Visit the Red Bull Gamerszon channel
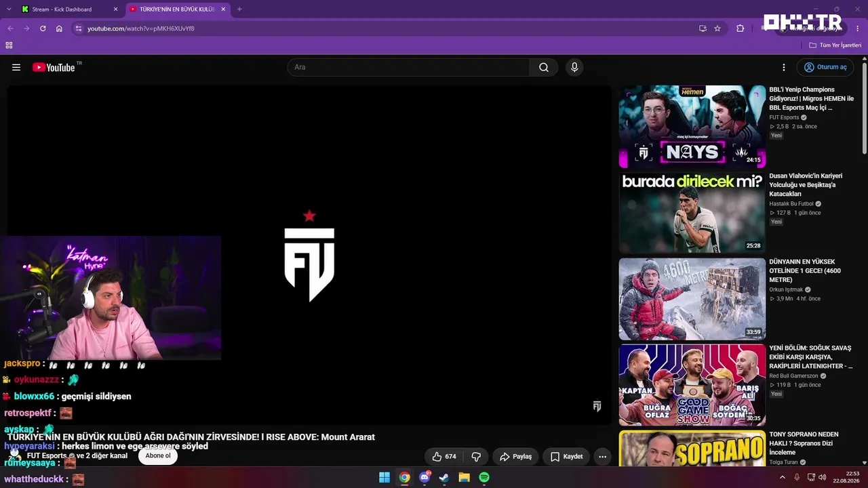The height and width of the screenshot is (488, 868). click(x=793, y=375)
